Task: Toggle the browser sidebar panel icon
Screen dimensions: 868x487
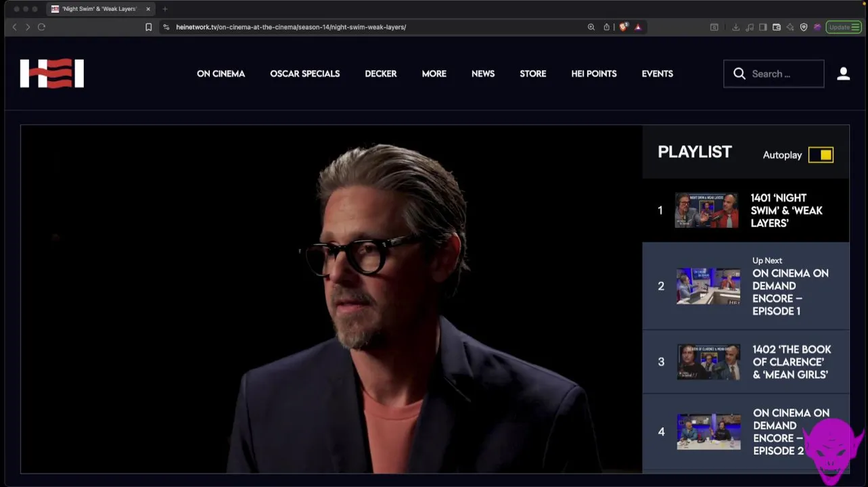Action: tap(763, 27)
